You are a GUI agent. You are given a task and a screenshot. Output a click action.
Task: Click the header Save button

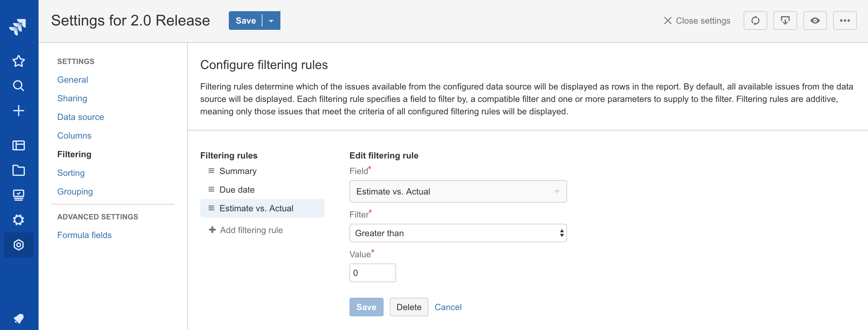click(246, 21)
